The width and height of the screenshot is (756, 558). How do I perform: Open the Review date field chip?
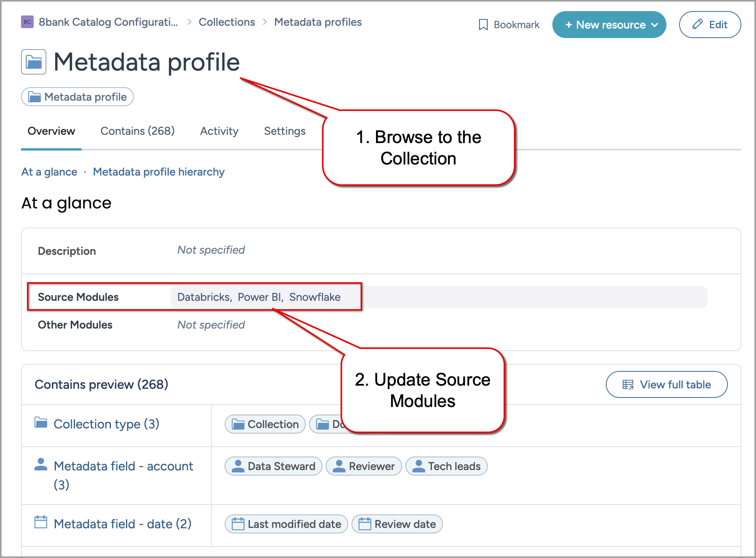397,524
